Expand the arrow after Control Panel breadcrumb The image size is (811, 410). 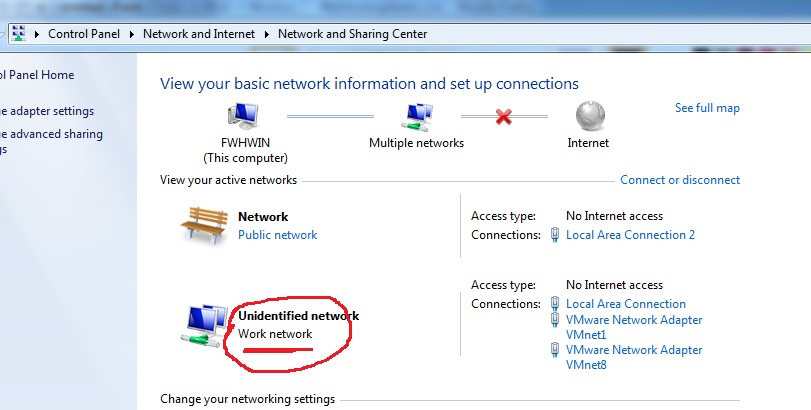coord(131,34)
